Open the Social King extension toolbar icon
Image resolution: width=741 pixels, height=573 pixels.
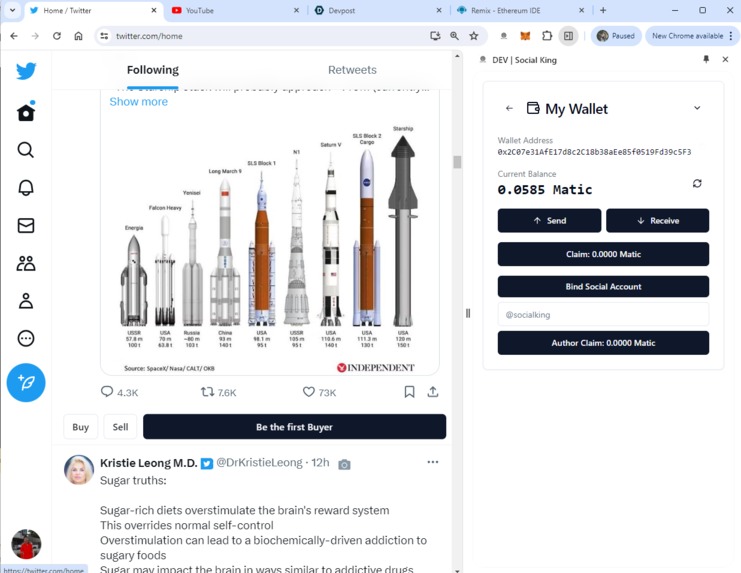[504, 36]
